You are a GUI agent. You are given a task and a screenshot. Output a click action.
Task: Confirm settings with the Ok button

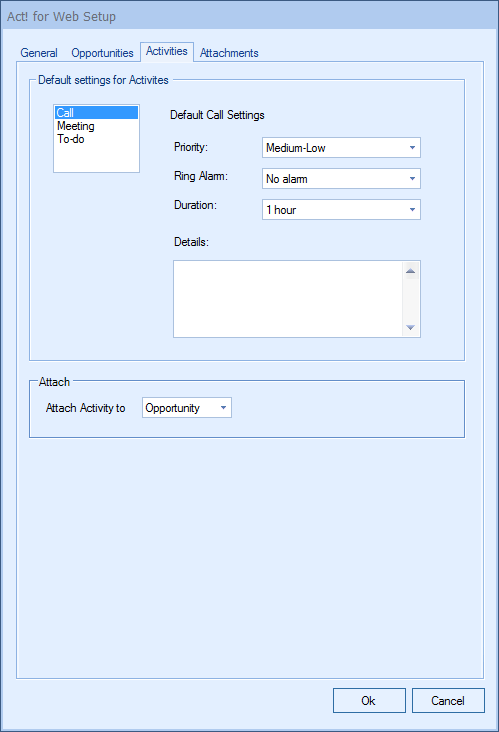pos(369,700)
